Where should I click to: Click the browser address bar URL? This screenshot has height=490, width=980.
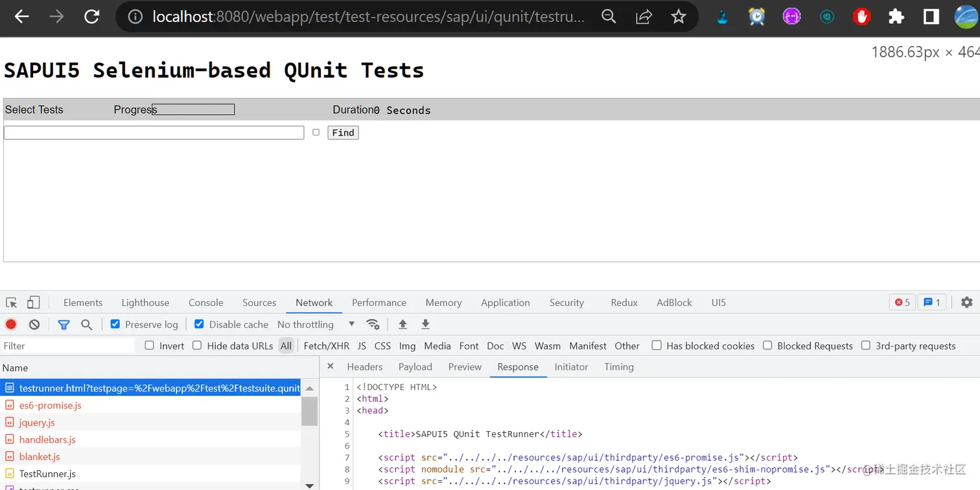368,17
